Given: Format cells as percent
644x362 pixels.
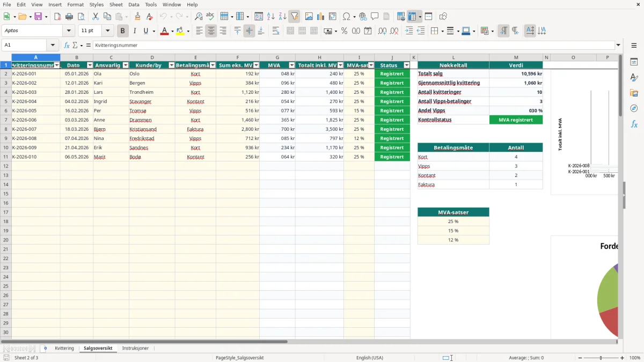Looking at the screenshot, I should [x=345, y=31].
